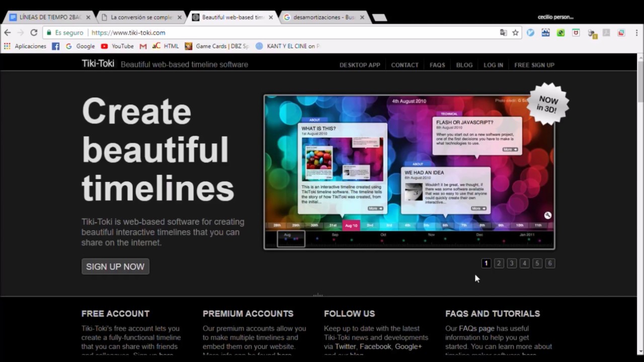The width and height of the screenshot is (644, 362).
Task: Open the Facebook bookmark icon
Action: pos(56,46)
